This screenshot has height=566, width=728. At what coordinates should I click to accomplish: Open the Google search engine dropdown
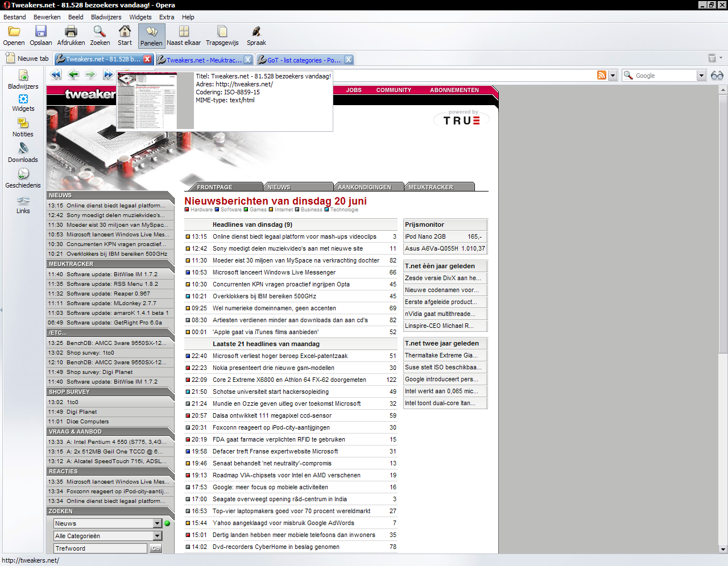coord(701,76)
